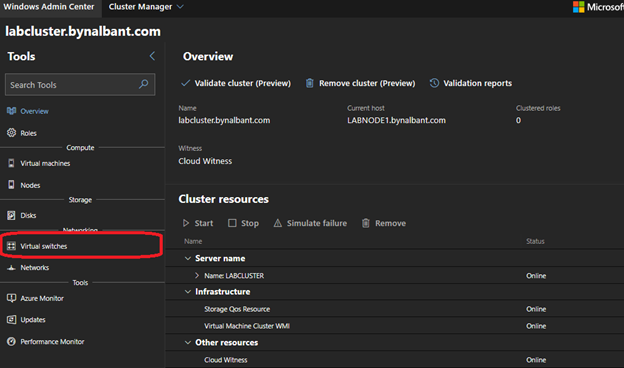
Task: Click the search magnifier icon
Action: point(144,84)
